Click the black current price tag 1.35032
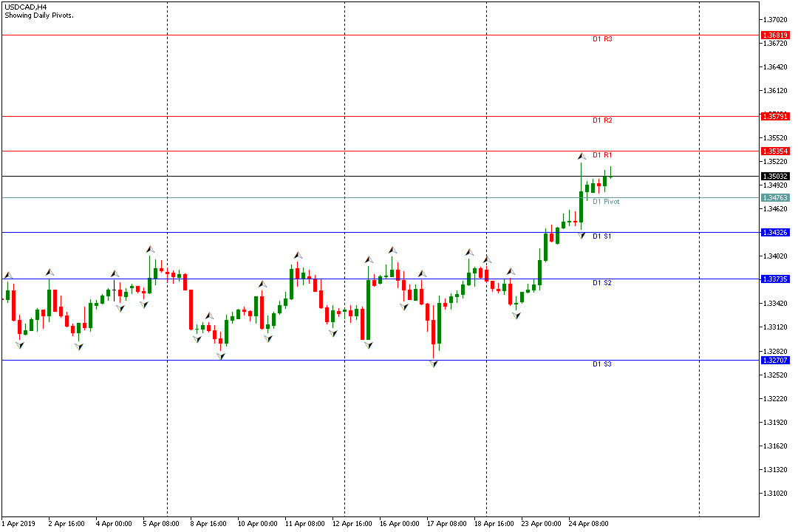The height and width of the screenshot is (532, 798). tap(775, 177)
